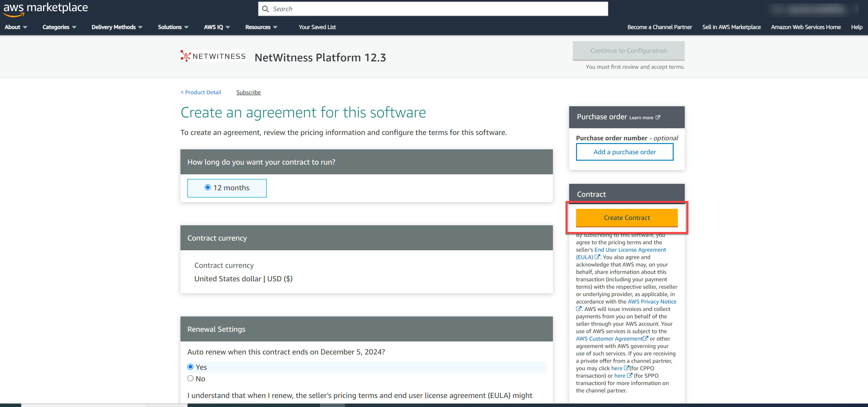Viewport: 868px width, 407px height.
Task: Go back to the Product Detail link
Action: (201, 92)
